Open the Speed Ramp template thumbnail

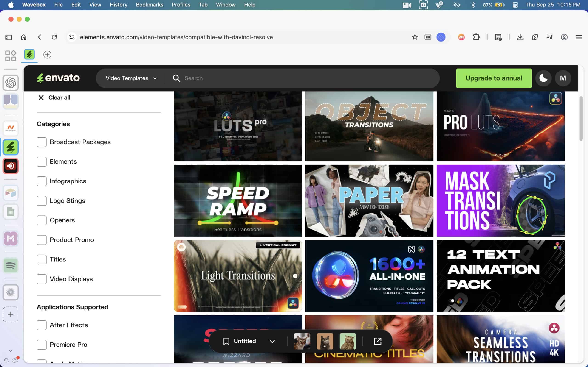[x=238, y=200]
